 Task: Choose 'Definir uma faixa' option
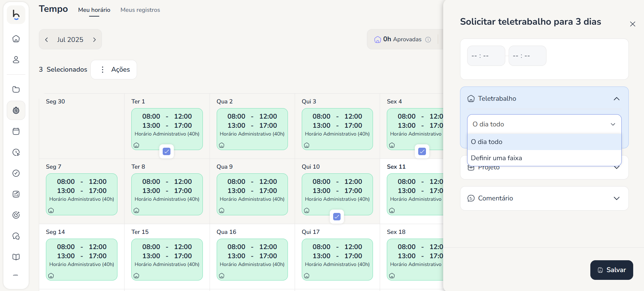tap(496, 158)
